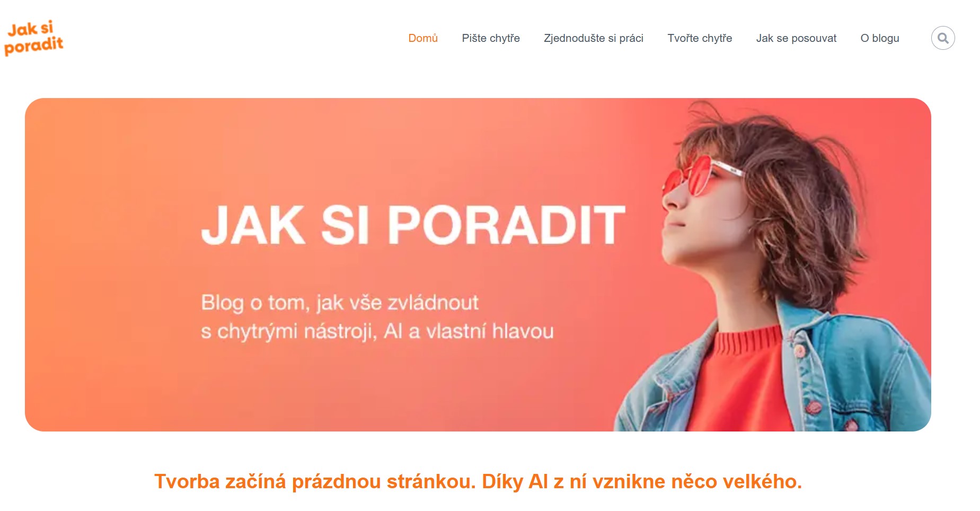Click 'Blog o tom, jak vše zvládnout' line

click(x=340, y=303)
